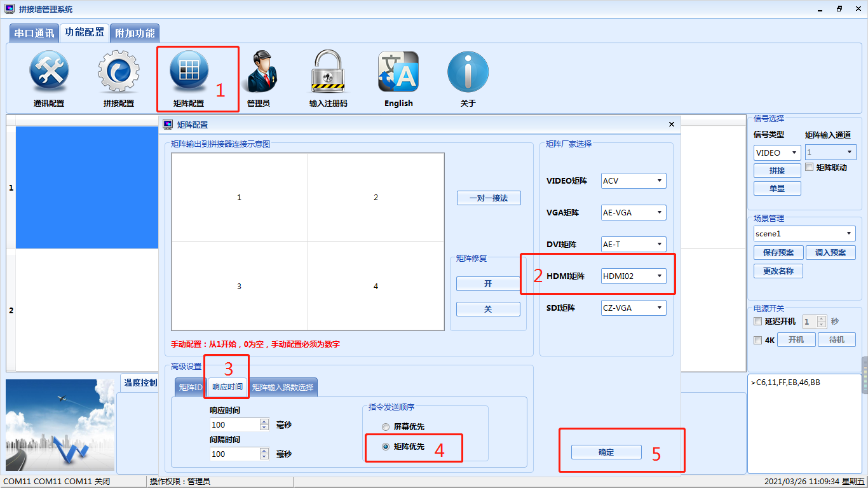Click the 拼接配置 gear icon
Screen dimensions: 868x488
(118, 72)
